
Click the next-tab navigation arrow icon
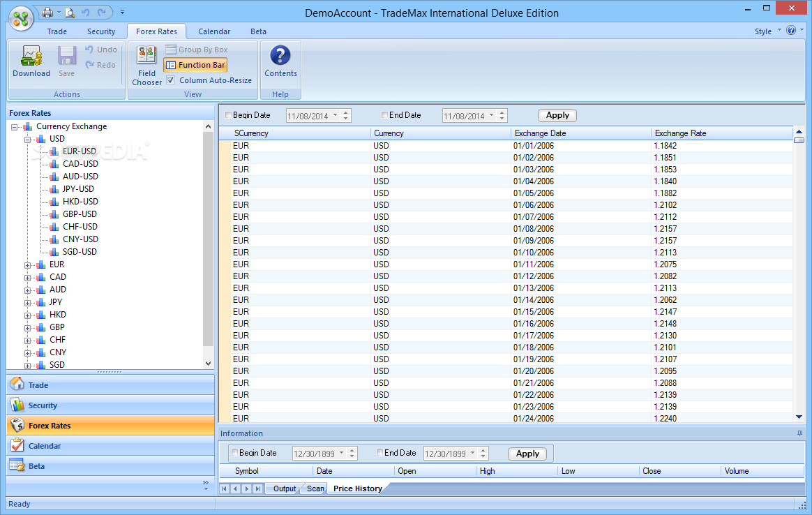pos(246,488)
